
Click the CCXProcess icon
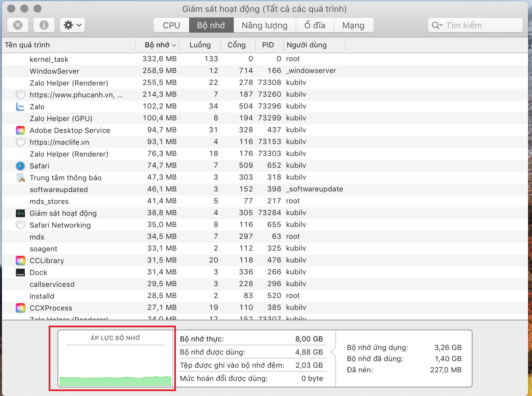coord(20,308)
